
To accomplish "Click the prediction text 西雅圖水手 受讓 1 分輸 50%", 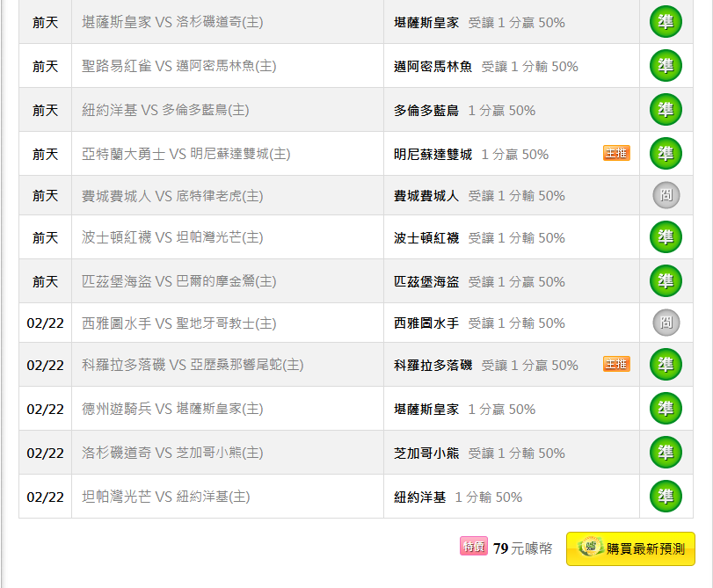I will click(x=479, y=323).
